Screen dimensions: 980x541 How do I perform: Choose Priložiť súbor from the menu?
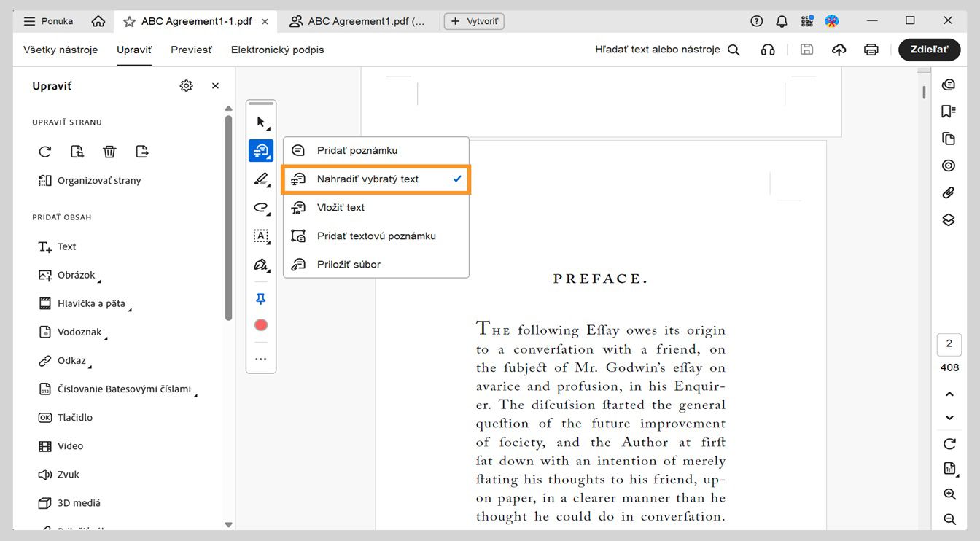click(x=376, y=264)
